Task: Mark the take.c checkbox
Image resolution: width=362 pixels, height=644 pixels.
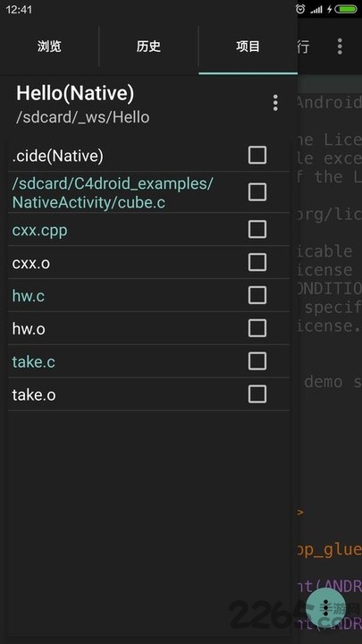Action: tap(257, 361)
